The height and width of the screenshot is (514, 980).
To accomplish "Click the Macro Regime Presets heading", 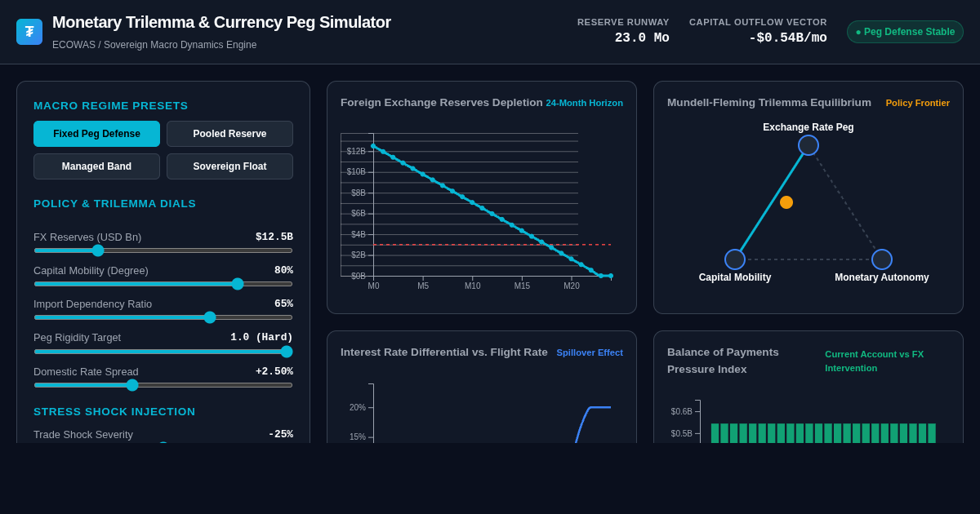I will click(111, 106).
